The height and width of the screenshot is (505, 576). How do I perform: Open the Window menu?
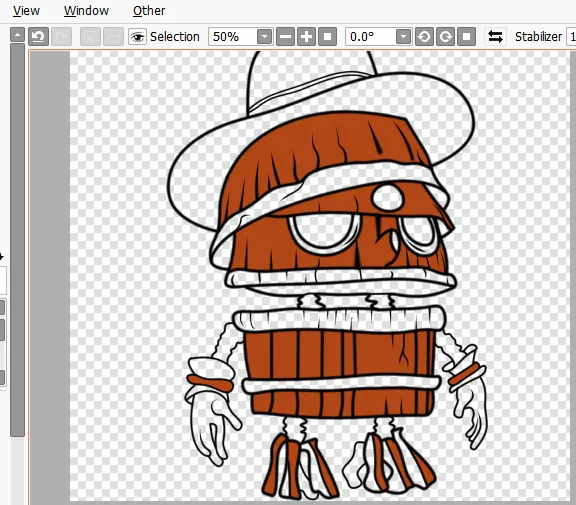[x=86, y=11]
